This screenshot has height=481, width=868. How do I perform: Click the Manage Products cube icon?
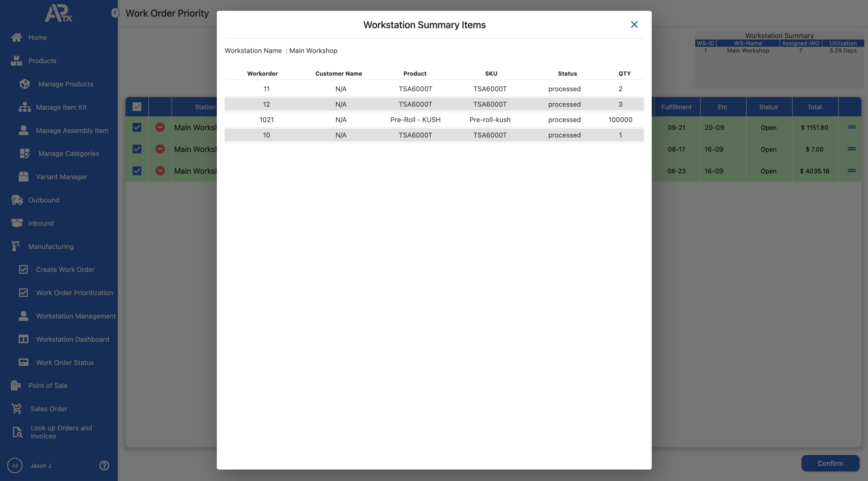[24, 84]
